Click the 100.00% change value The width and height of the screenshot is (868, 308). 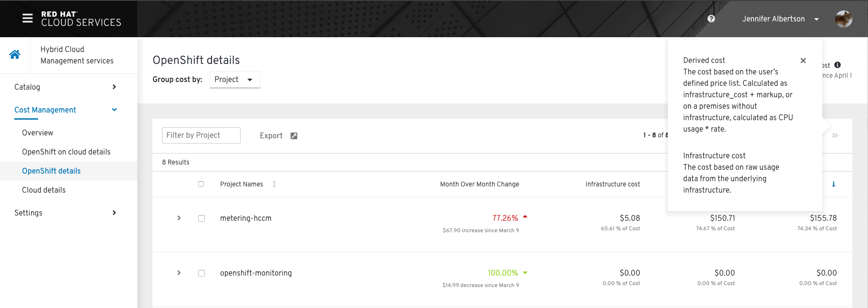tap(503, 273)
